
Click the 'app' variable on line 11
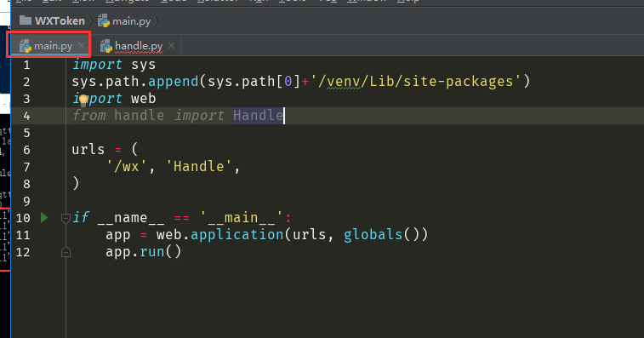(118, 235)
